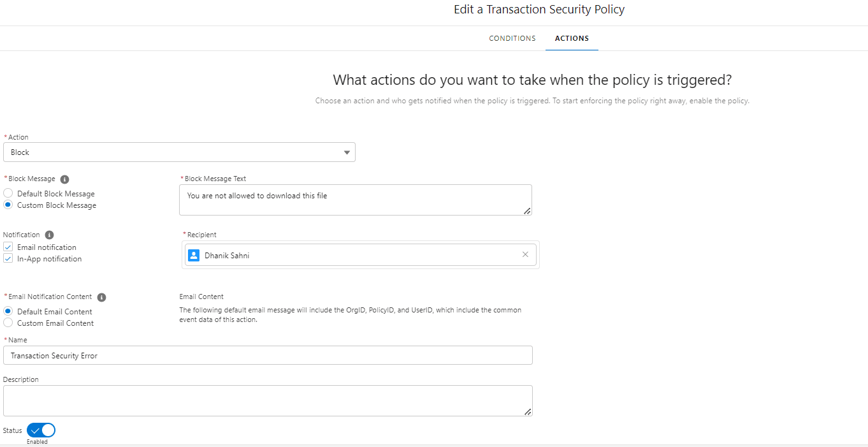868x447 pixels.
Task: Uncheck the Email notification checkbox
Action: coord(8,247)
